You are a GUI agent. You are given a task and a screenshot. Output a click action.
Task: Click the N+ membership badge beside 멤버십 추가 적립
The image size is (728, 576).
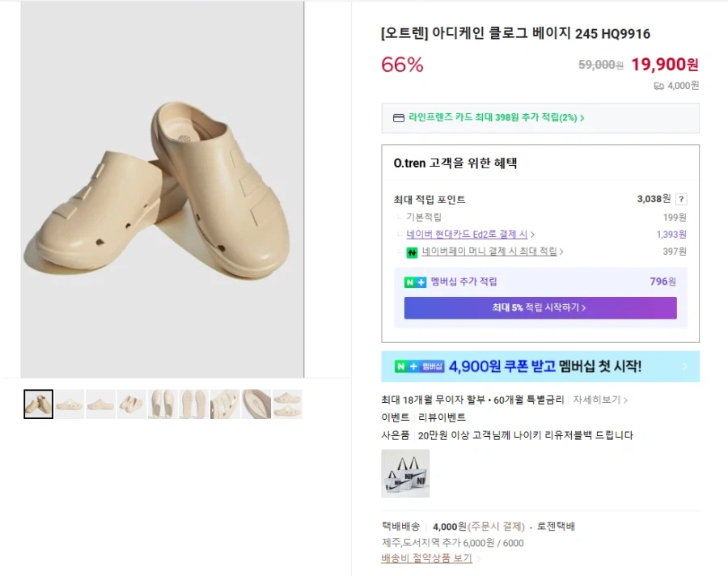415,282
